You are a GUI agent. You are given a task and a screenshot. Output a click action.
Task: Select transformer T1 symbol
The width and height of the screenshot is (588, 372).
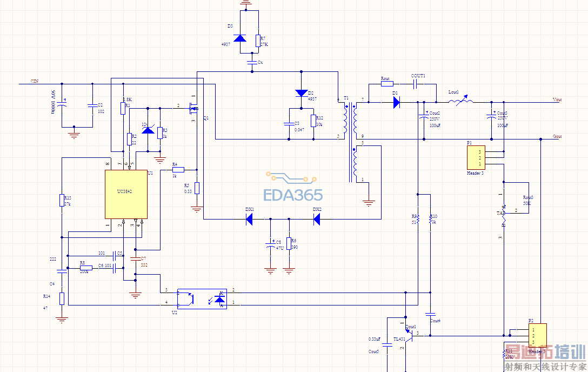tap(350, 141)
